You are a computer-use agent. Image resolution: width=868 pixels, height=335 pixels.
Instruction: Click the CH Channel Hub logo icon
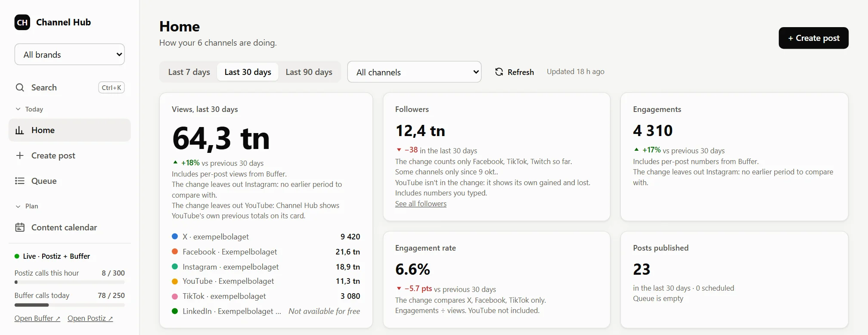click(22, 22)
